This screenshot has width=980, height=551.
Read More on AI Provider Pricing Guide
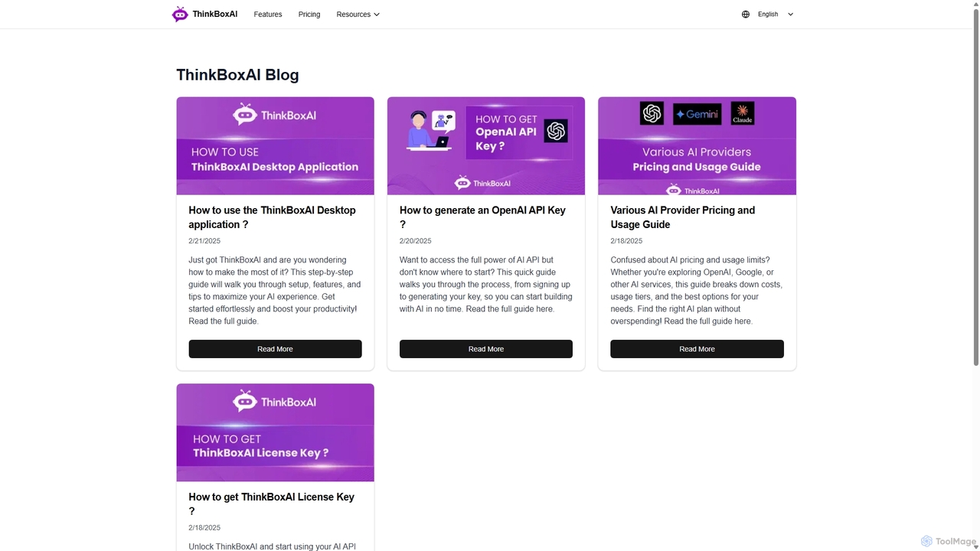click(x=697, y=349)
